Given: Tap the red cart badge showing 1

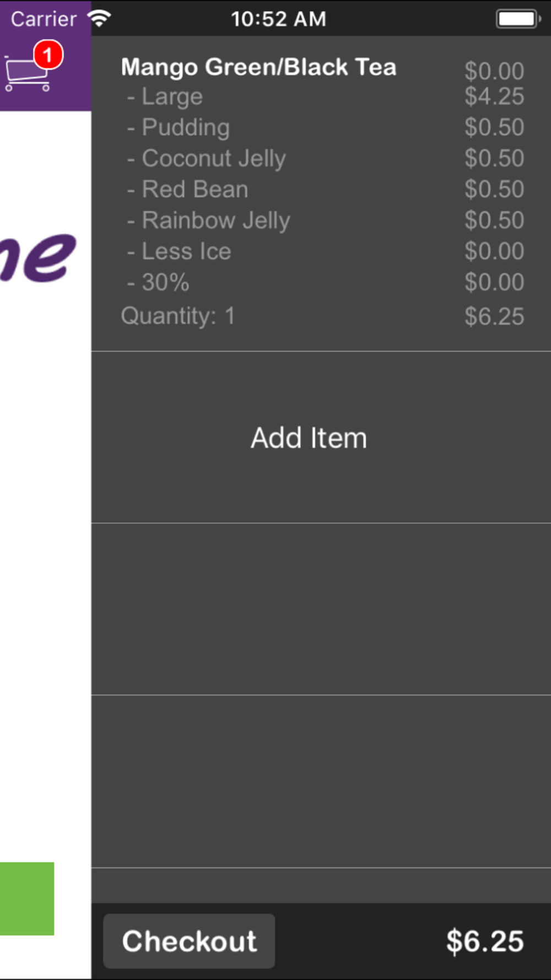Looking at the screenshot, I should [x=48, y=55].
